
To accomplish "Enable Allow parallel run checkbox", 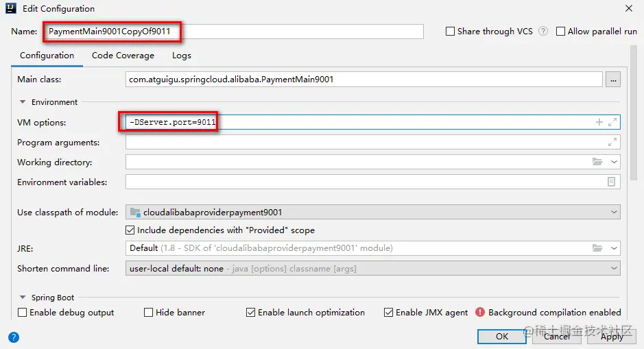I will pyautogui.click(x=560, y=32).
